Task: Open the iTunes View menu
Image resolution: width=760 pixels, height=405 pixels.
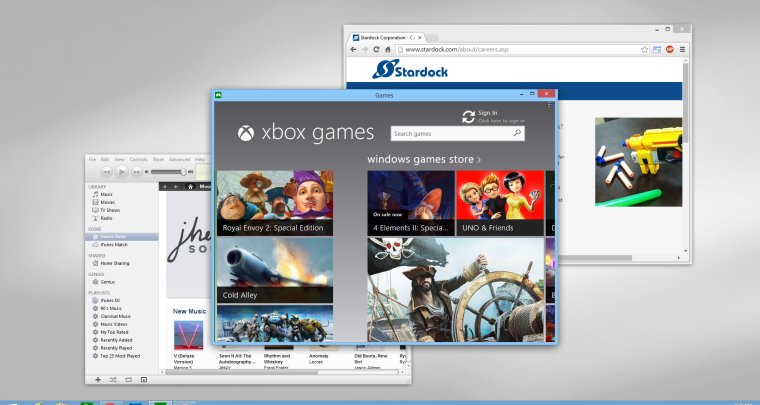Action: point(119,159)
